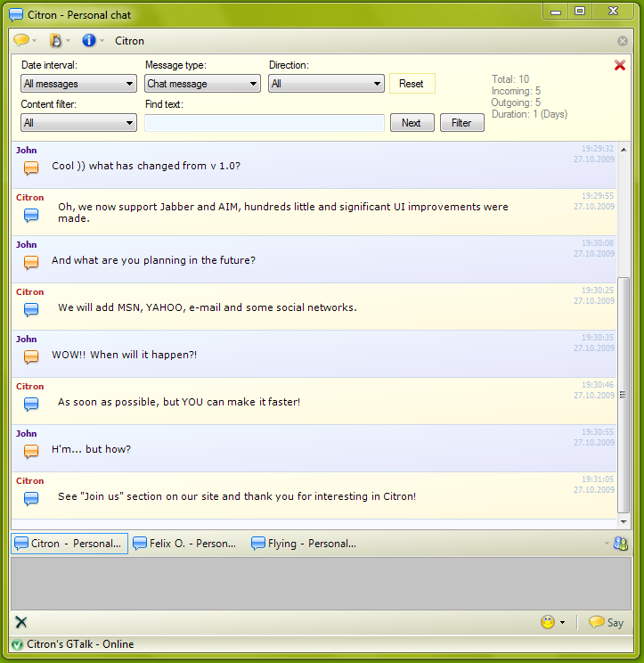The image size is (644, 663).
Task: Switch to the Flying personal chat tab
Action: (x=305, y=544)
